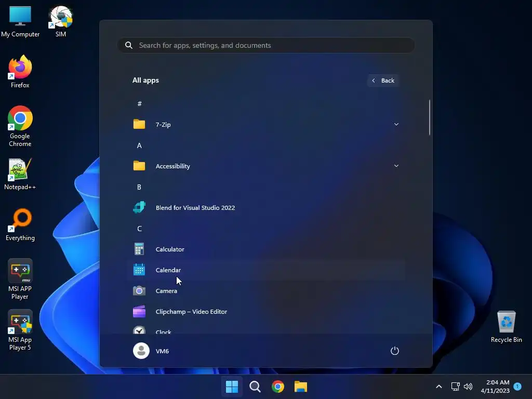
Task: Open the power options button
Action: (x=395, y=351)
